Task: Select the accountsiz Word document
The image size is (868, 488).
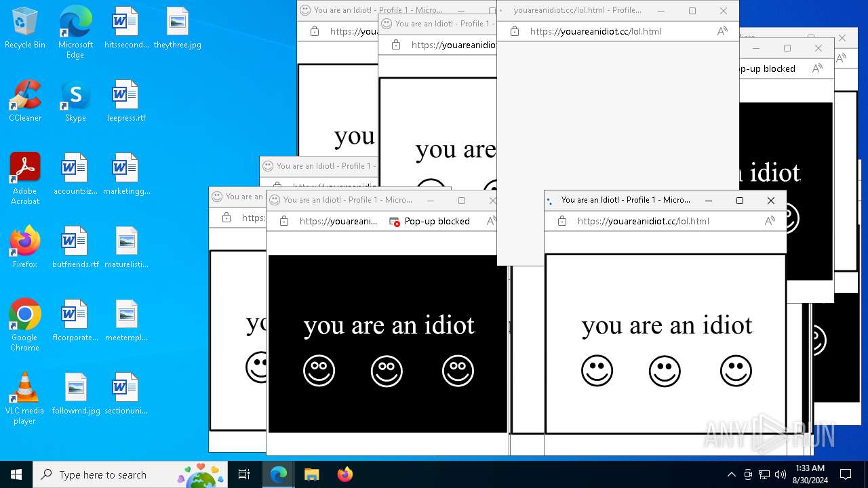Action: [x=75, y=174]
